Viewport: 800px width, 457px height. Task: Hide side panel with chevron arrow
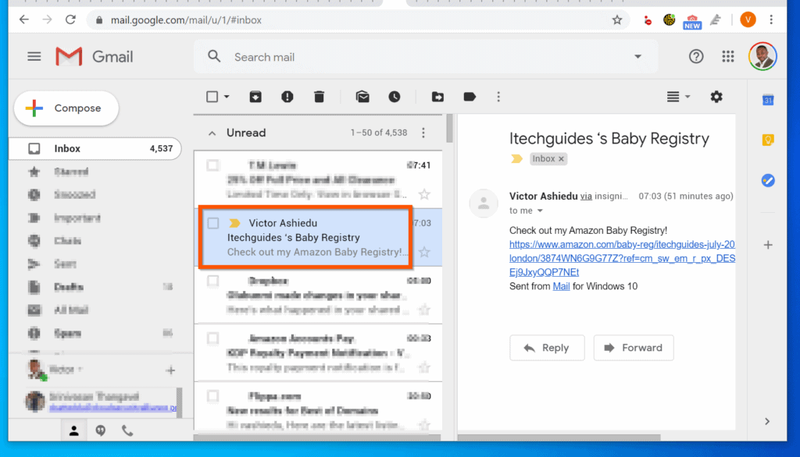pos(767,421)
